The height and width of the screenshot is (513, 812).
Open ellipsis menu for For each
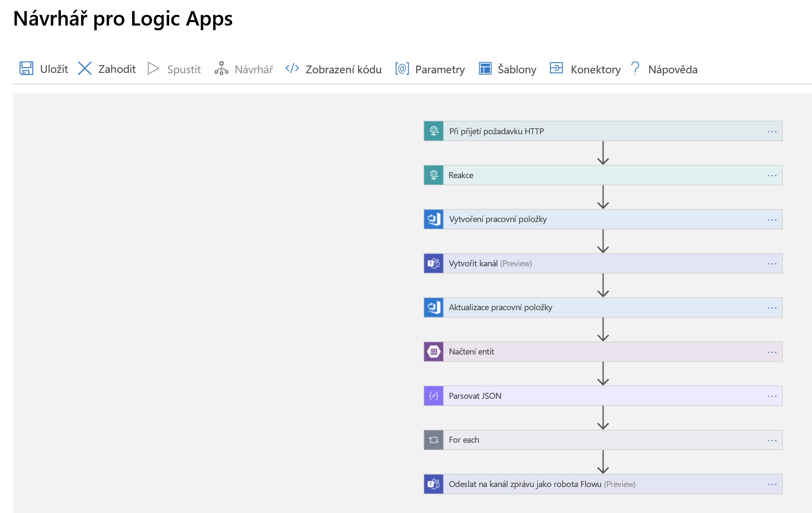(x=772, y=441)
